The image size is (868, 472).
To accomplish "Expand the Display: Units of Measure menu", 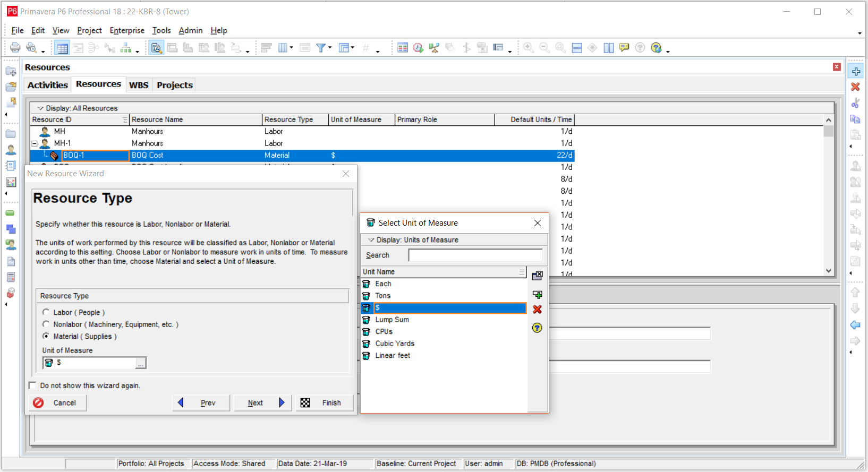I will tap(371, 240).
